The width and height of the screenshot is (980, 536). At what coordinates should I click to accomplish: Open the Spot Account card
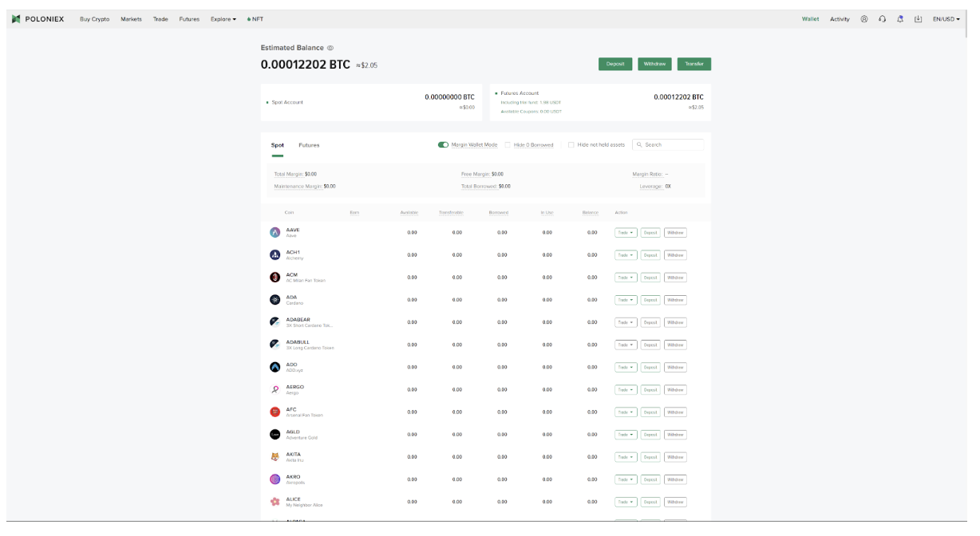pos(372,102)
